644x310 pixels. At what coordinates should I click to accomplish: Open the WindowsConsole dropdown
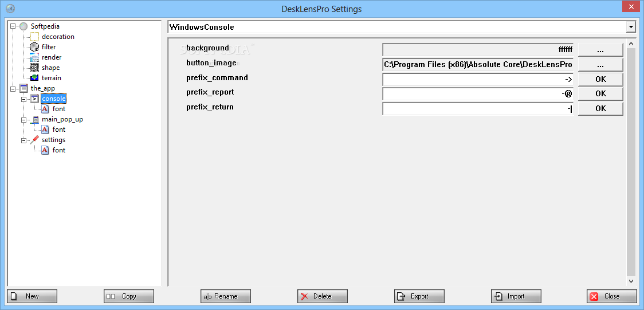(x=630, y=27)
